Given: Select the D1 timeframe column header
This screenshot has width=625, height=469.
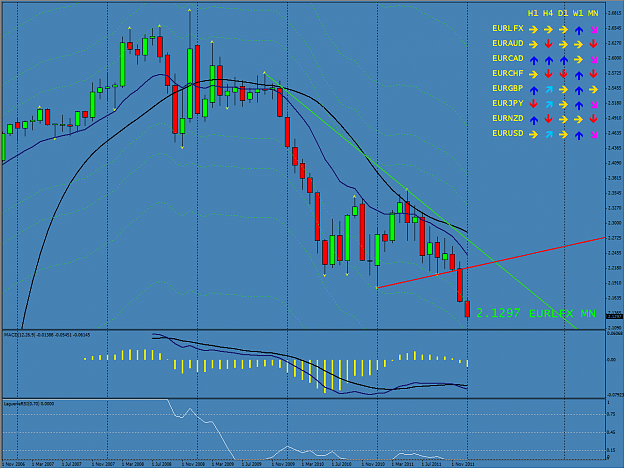Looking at the screenshot, I should point(563,13).
